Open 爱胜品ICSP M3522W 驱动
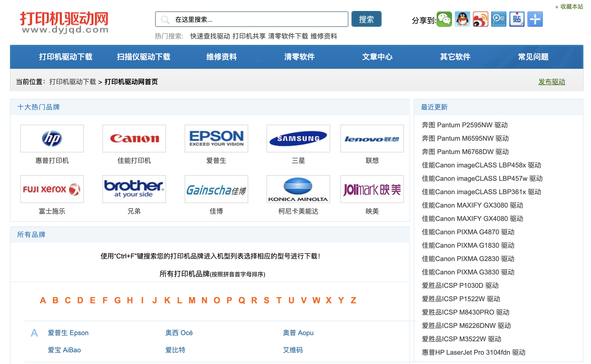The width and height of the screenshot is (591, 364). (x=462, y=339)
